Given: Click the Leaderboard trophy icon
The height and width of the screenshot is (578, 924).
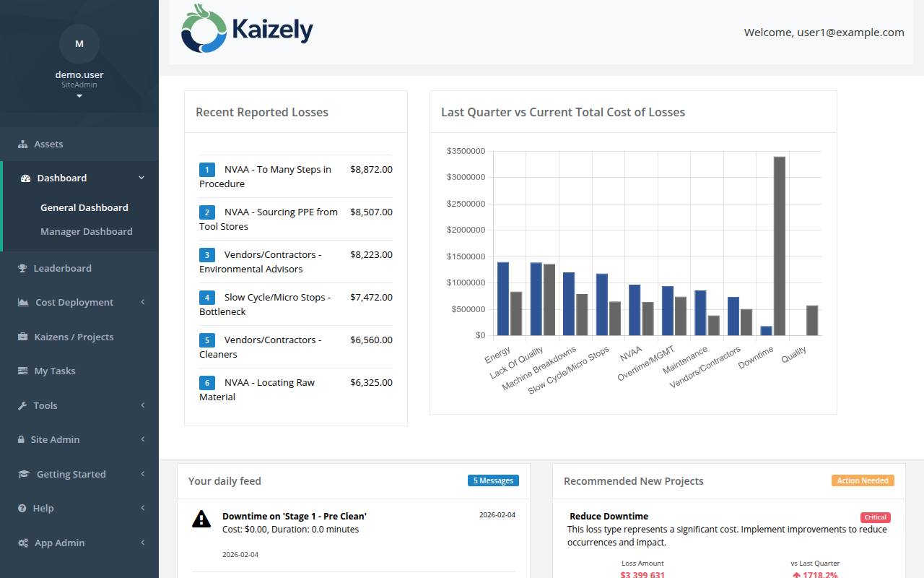Looking at the screenshot, I should coord(22,268).
